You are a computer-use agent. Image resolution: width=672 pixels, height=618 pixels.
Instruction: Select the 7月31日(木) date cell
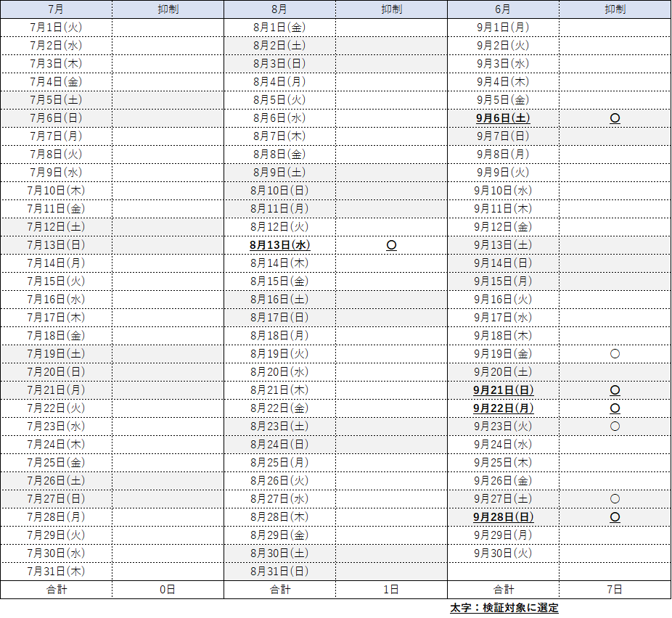(x=56, y=572)
